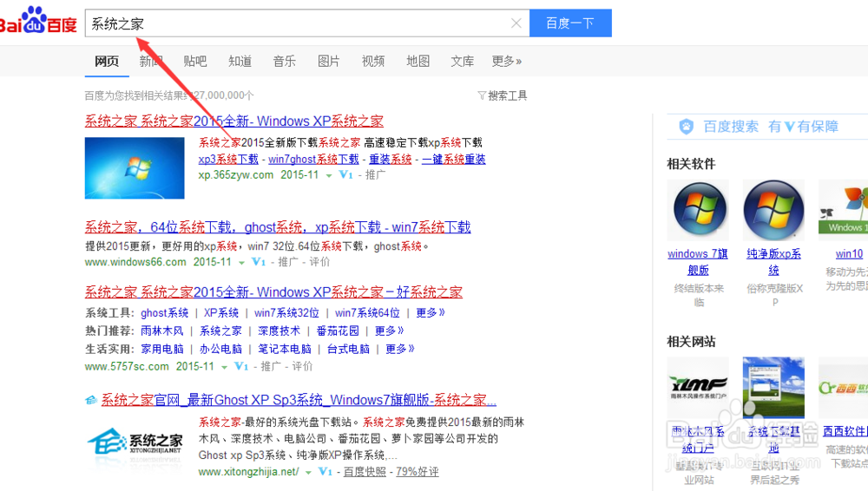Click the 西西 related site logo thumbnail
The height and width of the screenshot is (491, 868).
point(843,388)
